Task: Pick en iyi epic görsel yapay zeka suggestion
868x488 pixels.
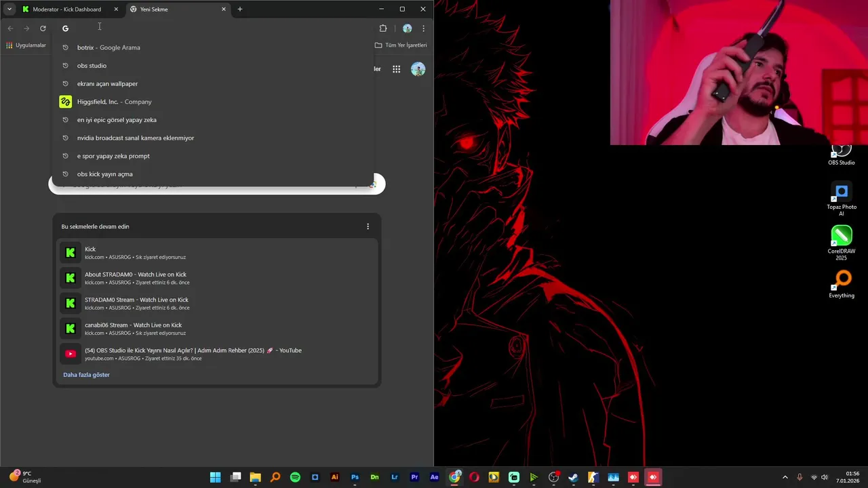Action: click(x=213, y=120)
